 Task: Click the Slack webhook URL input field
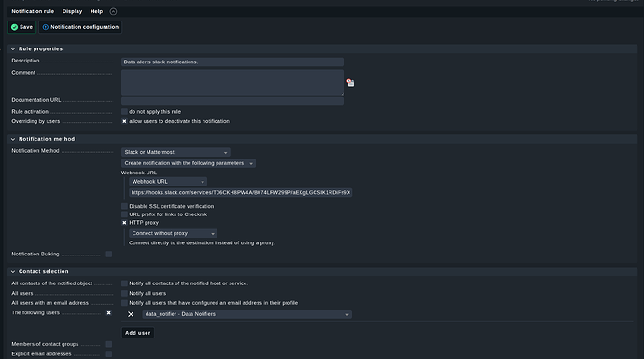[240, 192]
